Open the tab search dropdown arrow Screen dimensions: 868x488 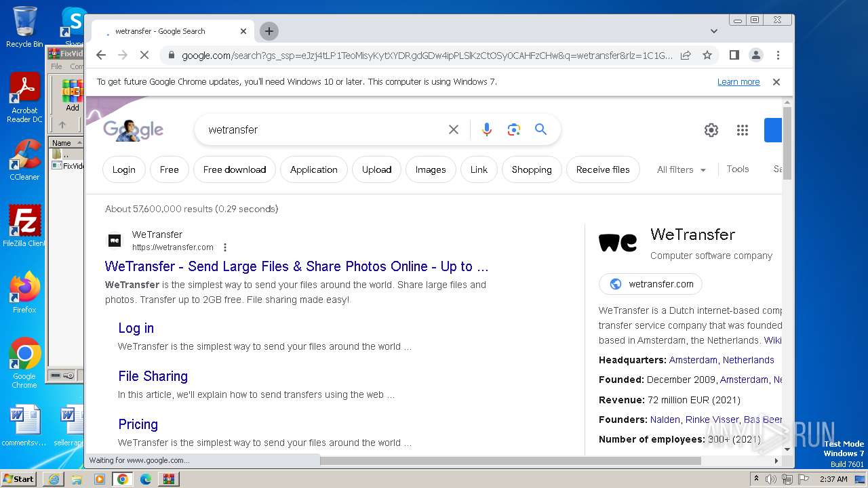click(x=713, y=31)
